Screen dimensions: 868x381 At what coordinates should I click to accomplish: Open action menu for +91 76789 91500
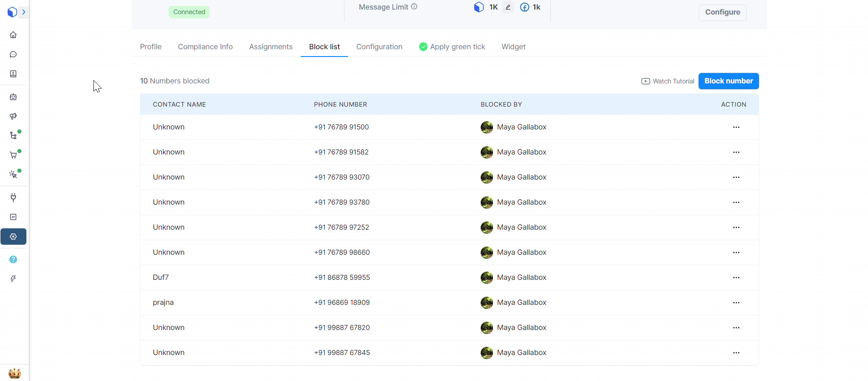pos(736,127)
